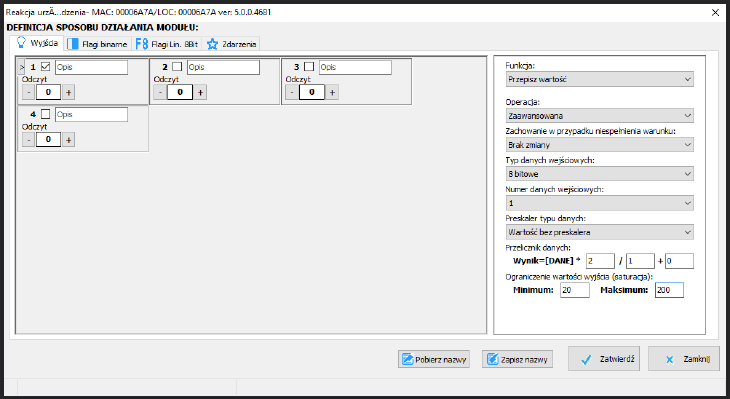Open the Operacja dropdown
Viewport: 730px width, 399px height.
(x=600, y=115)
